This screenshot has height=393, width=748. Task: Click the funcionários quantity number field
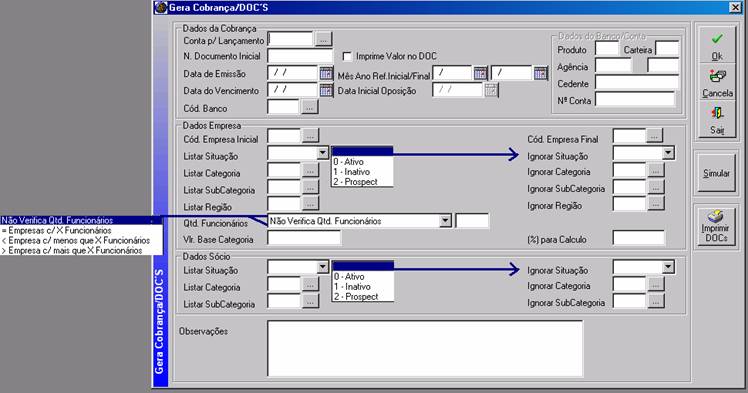pos(472,221)
